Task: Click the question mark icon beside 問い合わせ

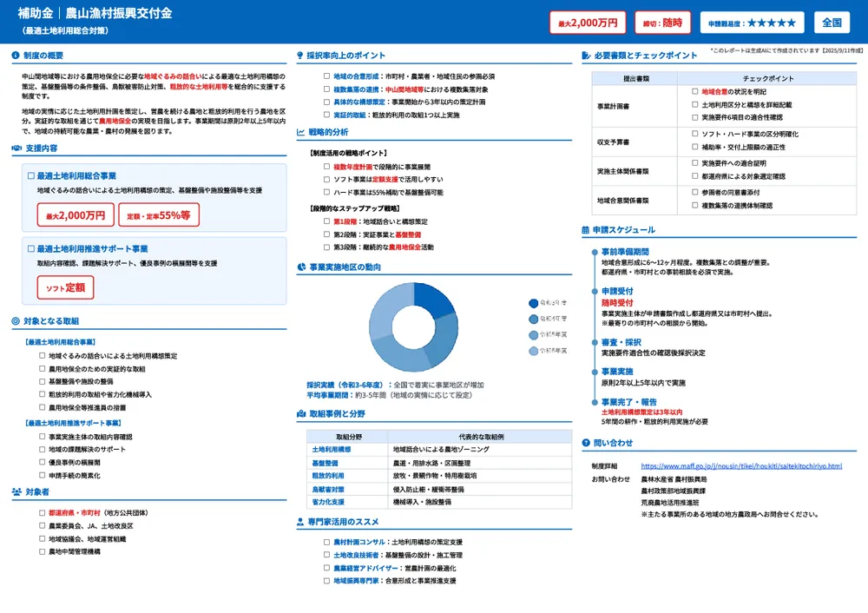Action: [x=586, y=443]
